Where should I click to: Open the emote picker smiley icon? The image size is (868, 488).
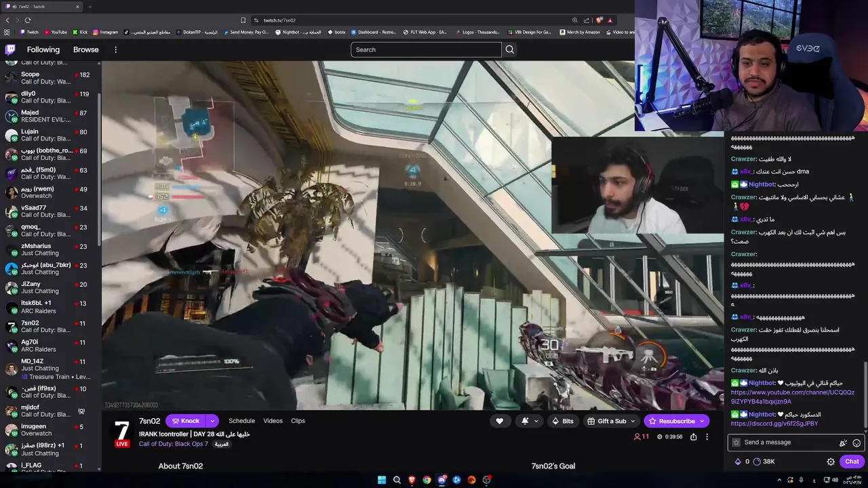856,443
